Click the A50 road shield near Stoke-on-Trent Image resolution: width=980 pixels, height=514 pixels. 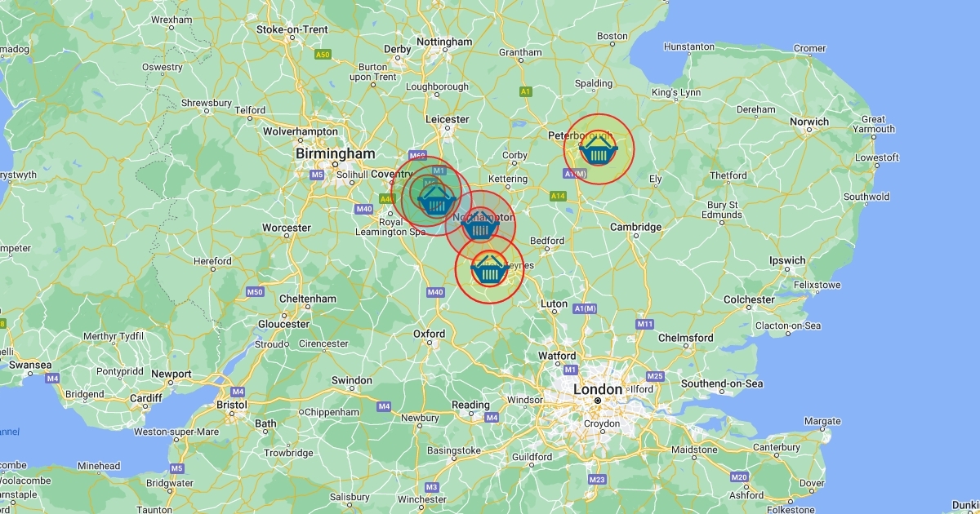pyautogui.click(x=323, y=55)
